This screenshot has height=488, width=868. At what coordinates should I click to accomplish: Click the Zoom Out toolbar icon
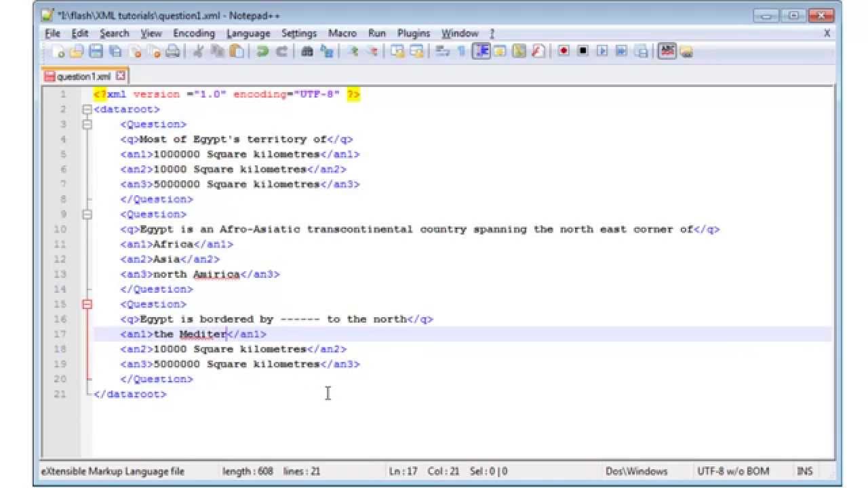(372, 52)
